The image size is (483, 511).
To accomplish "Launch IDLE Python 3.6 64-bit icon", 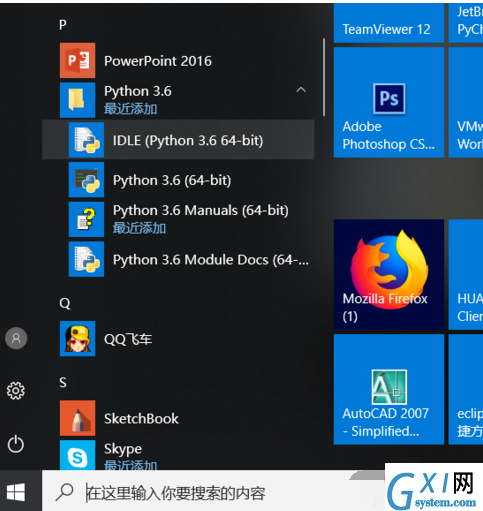I will (x=86, y=140).
